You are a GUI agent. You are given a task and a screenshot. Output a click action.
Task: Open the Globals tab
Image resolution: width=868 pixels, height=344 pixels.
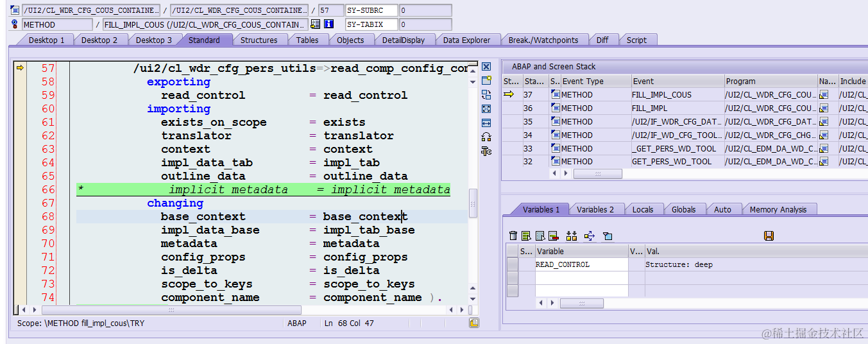click(683, 209)
